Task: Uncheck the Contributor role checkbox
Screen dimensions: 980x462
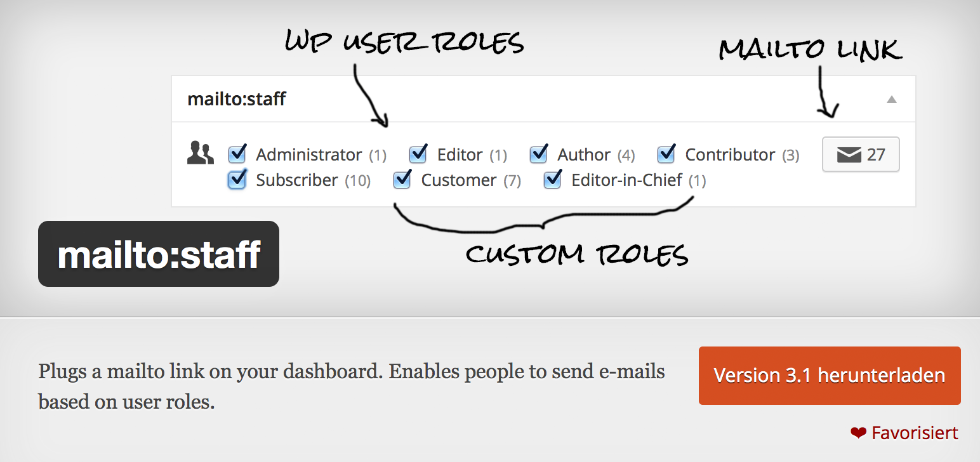Action: click(666, 154)
